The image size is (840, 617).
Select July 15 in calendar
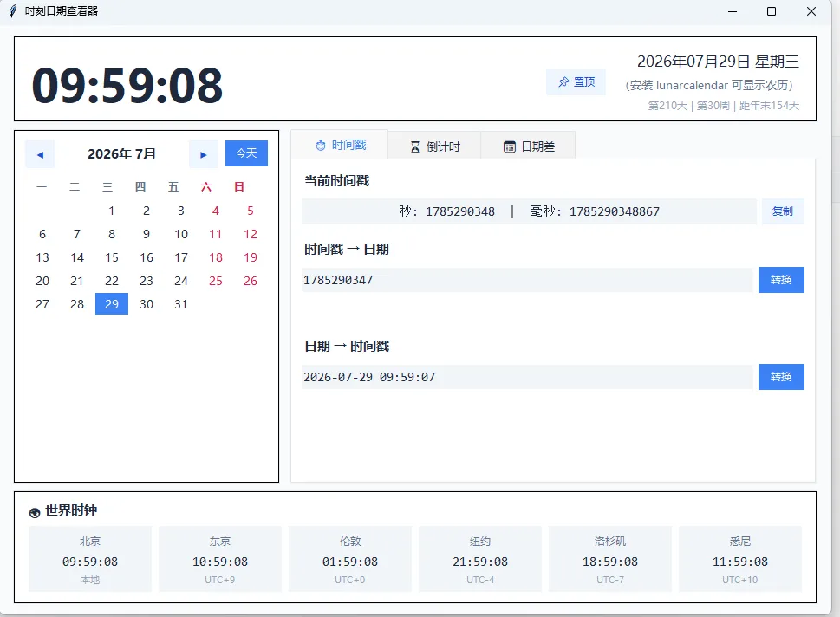tap(112, 257)
